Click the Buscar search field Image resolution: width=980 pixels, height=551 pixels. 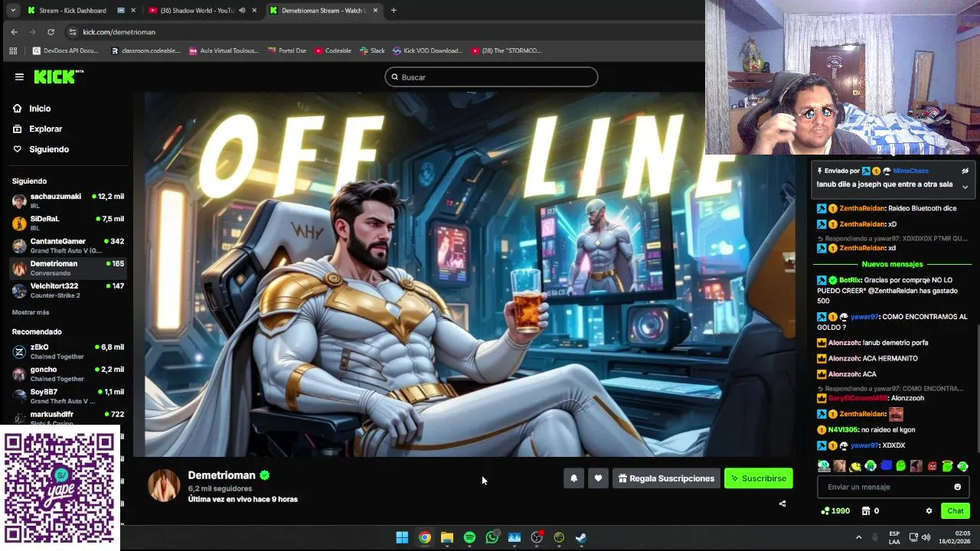tap(491, 77)
